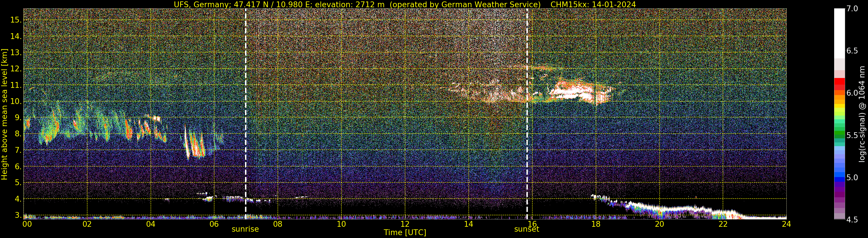
Task: Click the height tick label '9.'
Action: 18,118
